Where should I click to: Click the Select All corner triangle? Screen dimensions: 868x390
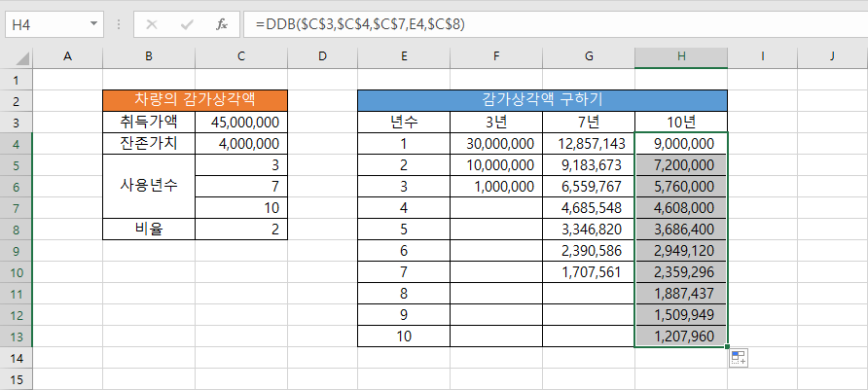[x=22, y=57]
